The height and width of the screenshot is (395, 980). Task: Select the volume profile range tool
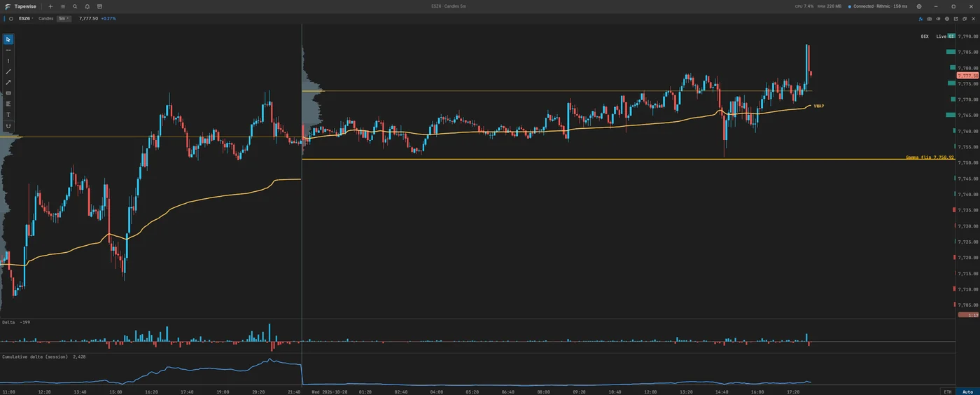point(8,104)
